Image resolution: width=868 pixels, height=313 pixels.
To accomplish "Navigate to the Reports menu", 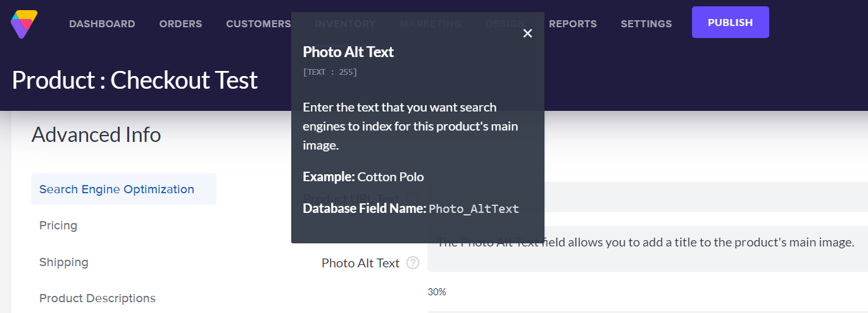I will 572,24.
